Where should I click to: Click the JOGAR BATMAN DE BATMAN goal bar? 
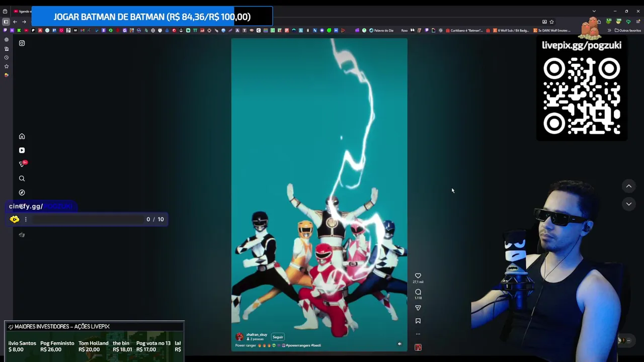pyautogui.click(x=152, y=17)
